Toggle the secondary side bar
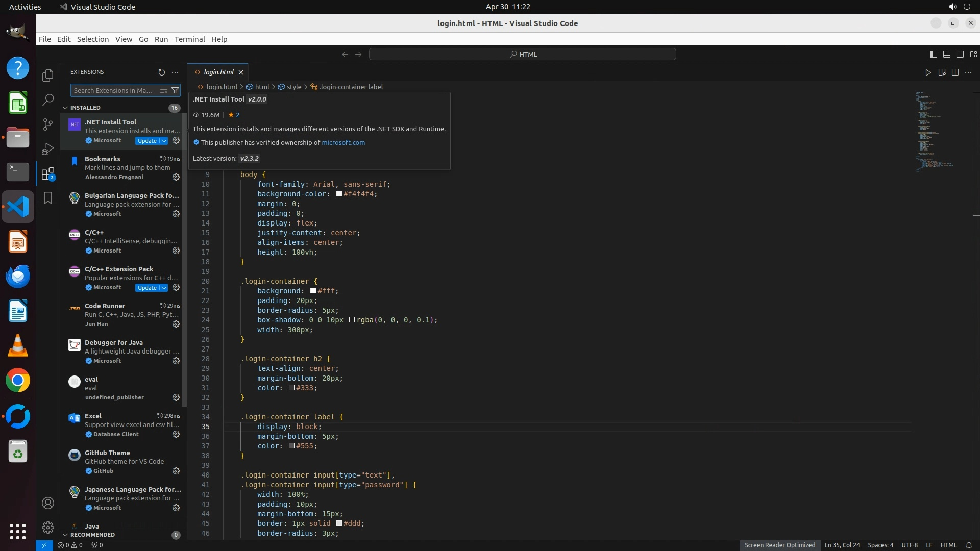980x551 pixels. 960,54
